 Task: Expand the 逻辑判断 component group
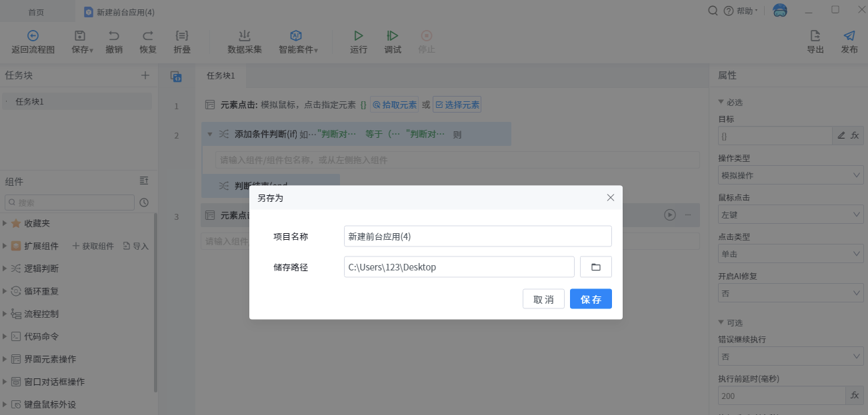point(5,268)
